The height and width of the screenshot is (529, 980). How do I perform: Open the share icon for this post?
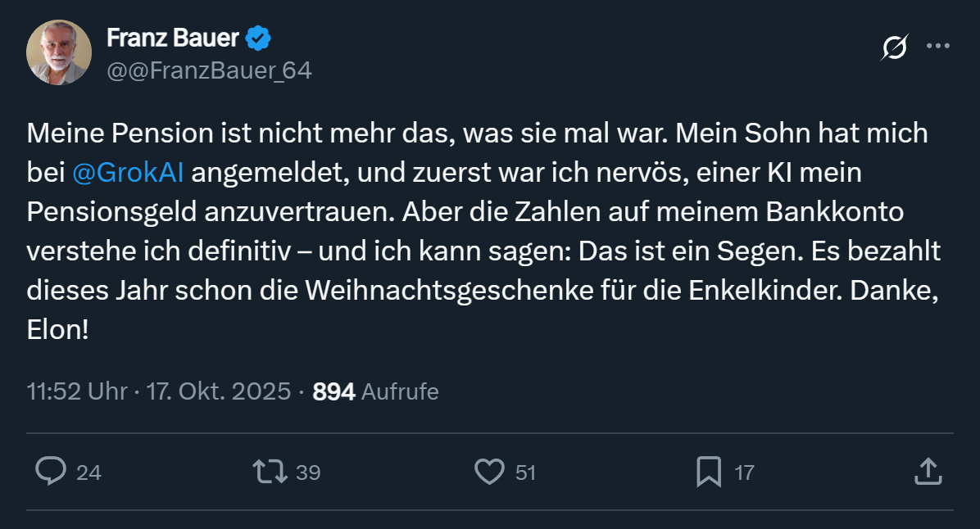coord(927,472)
